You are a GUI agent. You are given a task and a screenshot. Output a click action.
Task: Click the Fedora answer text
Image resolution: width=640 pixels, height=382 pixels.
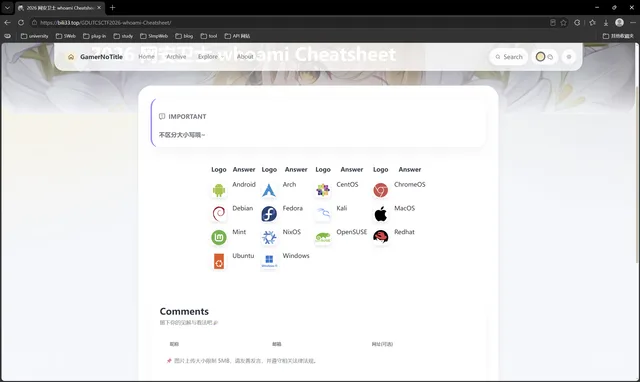pos(293,208)
